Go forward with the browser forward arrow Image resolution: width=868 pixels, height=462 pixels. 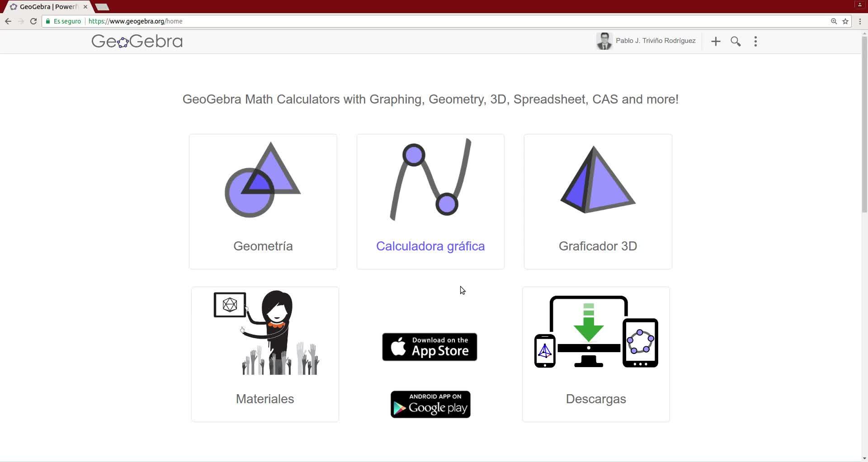pos(21,21)
